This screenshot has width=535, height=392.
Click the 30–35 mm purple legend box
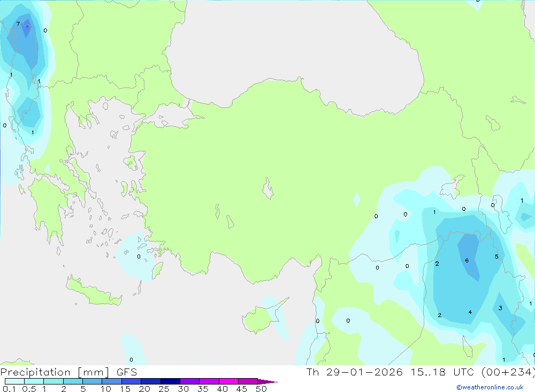click(189, 381)
